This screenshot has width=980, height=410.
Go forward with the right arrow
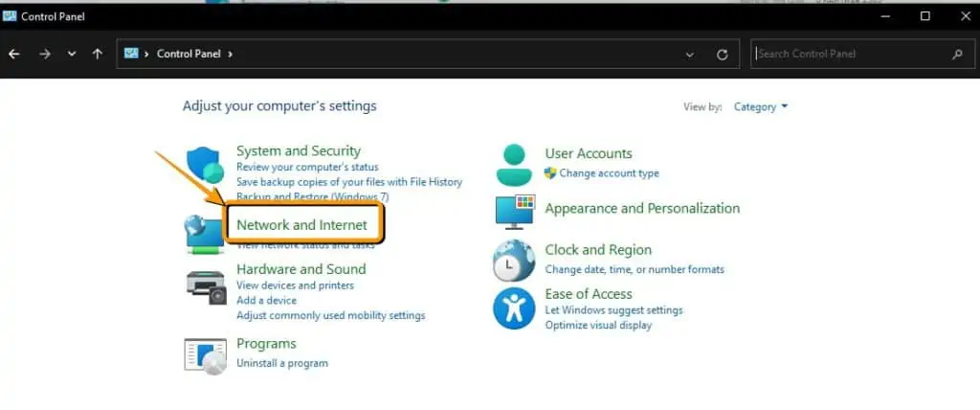pyautogui.click(x=44, y=54)
